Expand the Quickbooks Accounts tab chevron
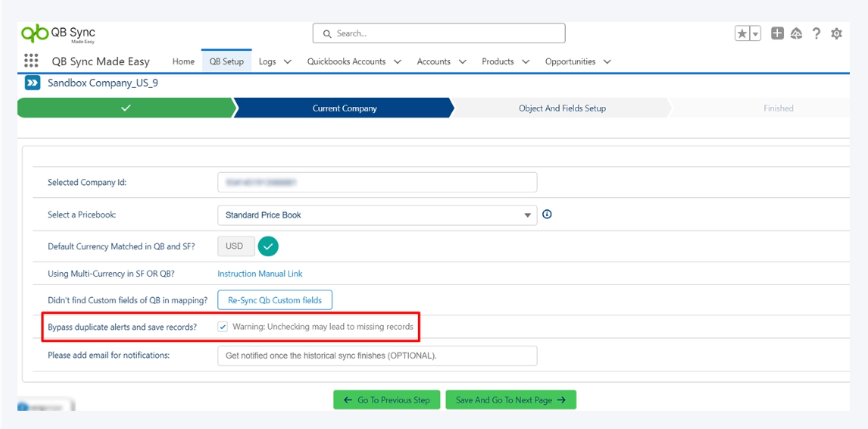 [398, 62]
